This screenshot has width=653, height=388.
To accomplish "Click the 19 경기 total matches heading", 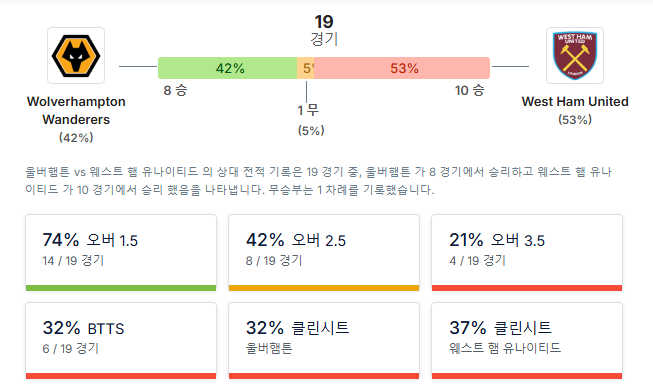I will pos(324,30).
